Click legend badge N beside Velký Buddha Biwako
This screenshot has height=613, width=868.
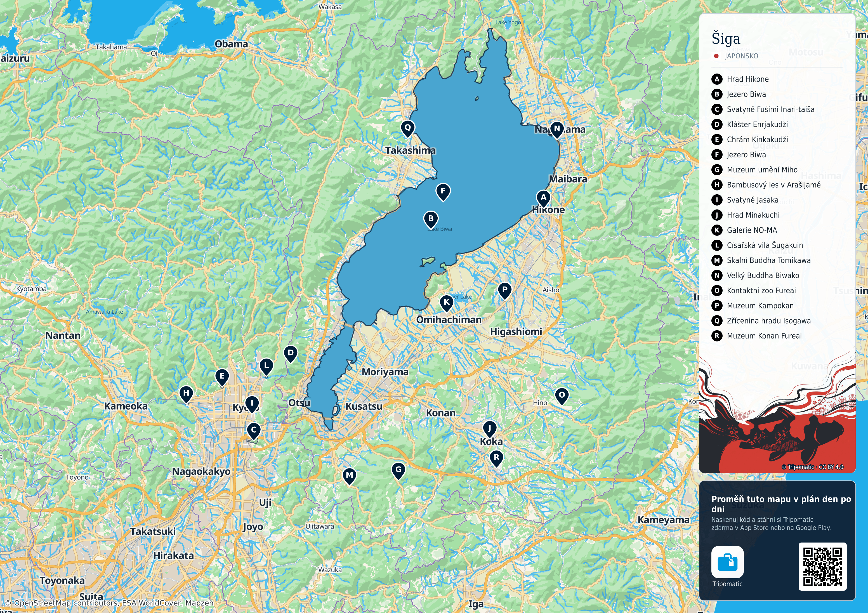tap(717, 275)
